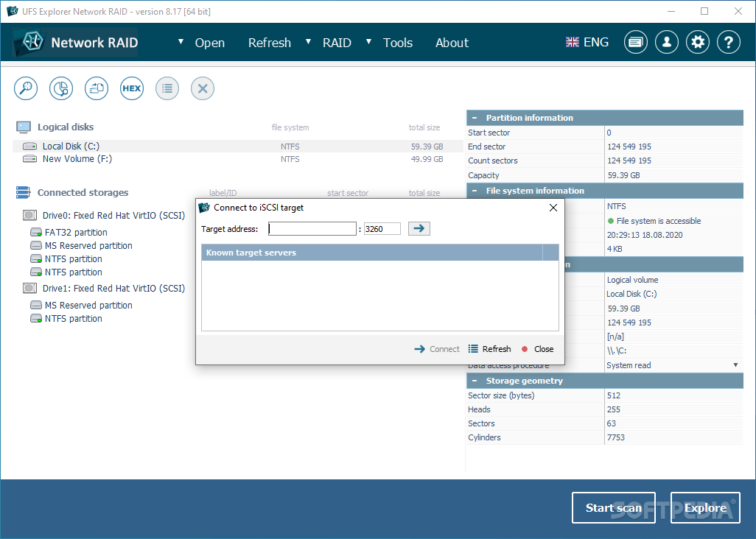
Task: Click the round X close-storage toolbar icon
Action: click(x=203, y=88)
